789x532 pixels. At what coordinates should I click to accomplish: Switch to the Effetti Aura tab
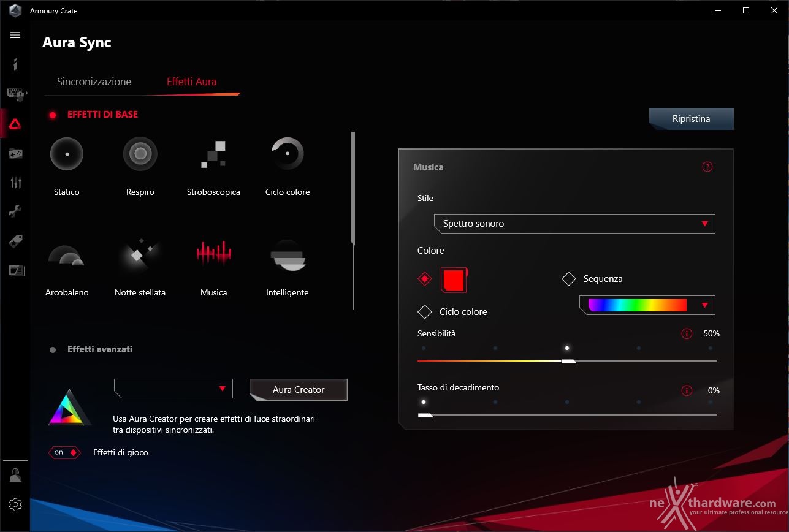(191, 82)
